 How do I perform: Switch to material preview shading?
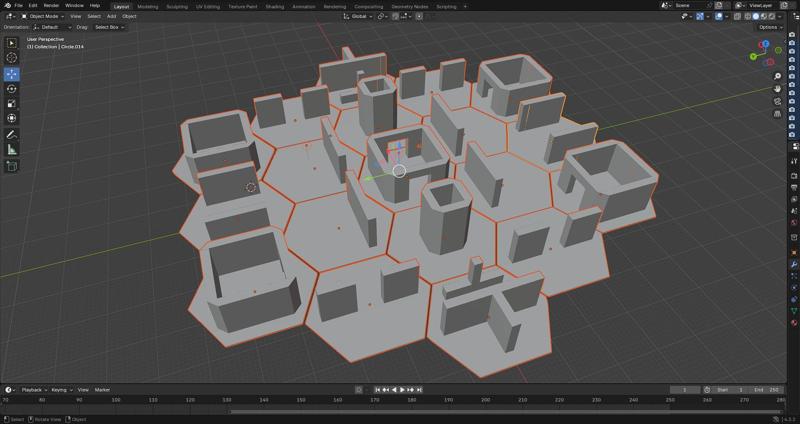(x=763, y=16)
